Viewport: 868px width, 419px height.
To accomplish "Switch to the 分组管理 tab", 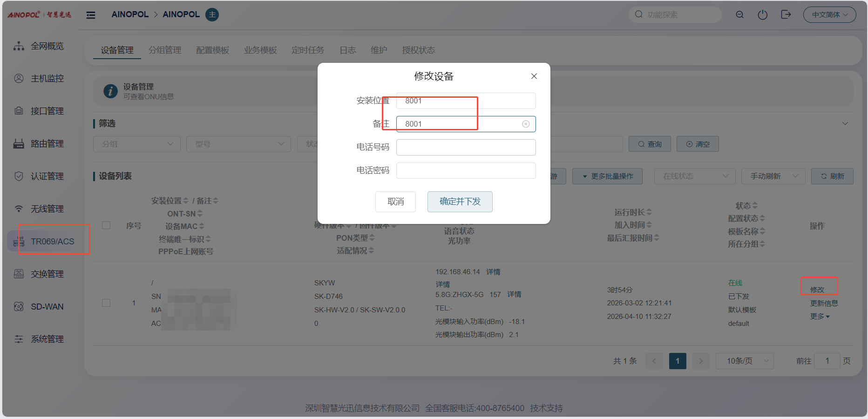I will tap(165, 50).
